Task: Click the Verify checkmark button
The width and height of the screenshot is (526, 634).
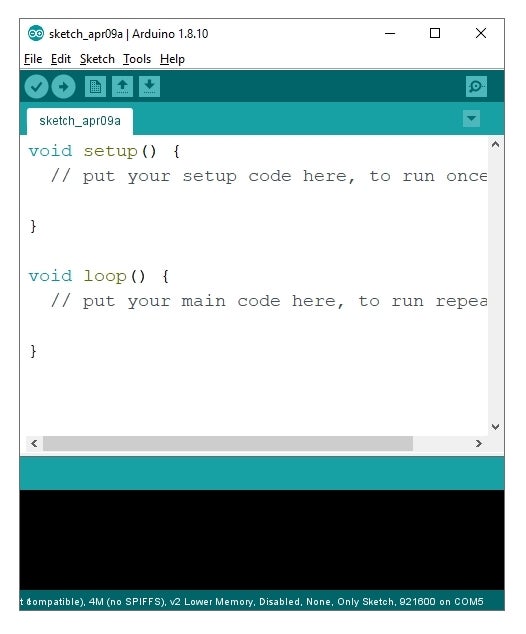Action: [36, 87]
